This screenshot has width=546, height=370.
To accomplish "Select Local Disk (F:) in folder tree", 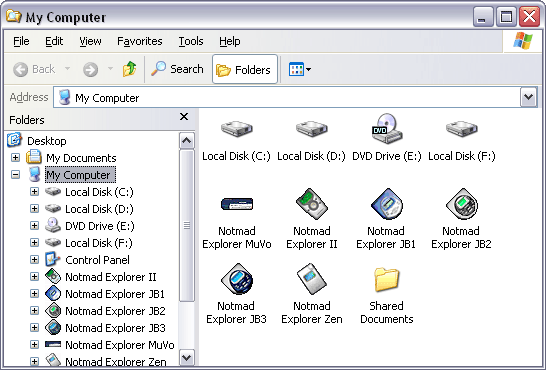I will 99,243.
